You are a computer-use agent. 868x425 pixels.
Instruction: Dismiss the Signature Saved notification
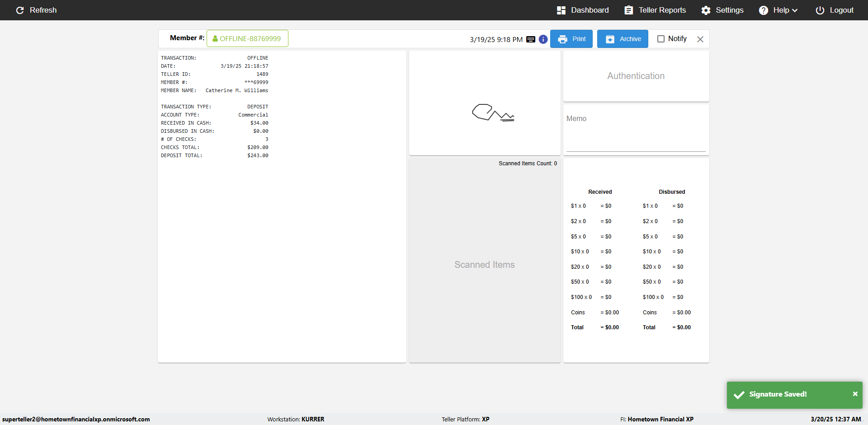coord(855,394)
